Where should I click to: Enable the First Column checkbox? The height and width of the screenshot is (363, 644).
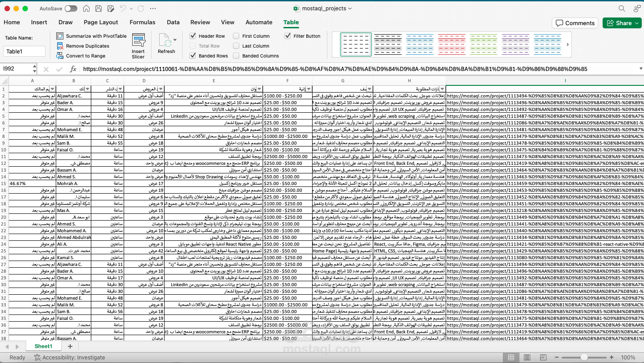[237, 36]
